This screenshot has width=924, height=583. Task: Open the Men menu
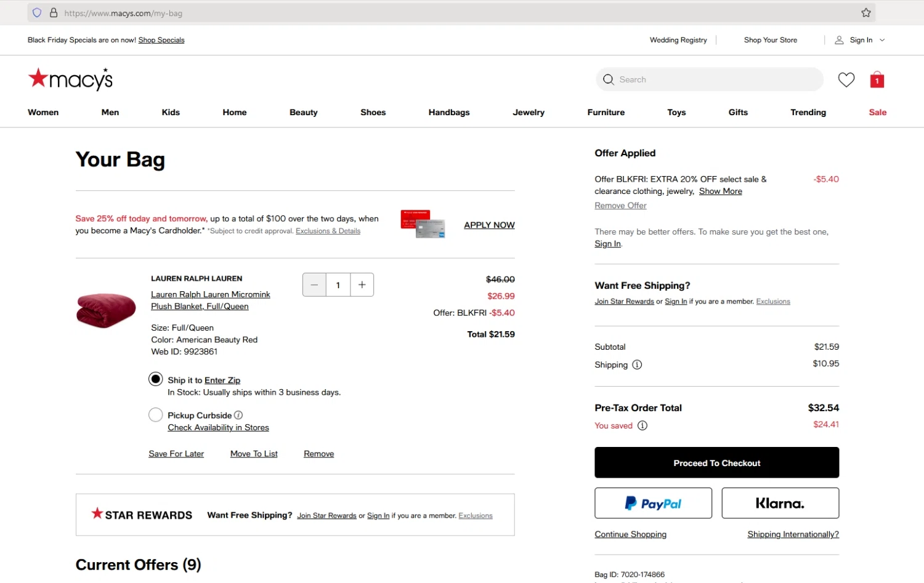pos(110,112)
